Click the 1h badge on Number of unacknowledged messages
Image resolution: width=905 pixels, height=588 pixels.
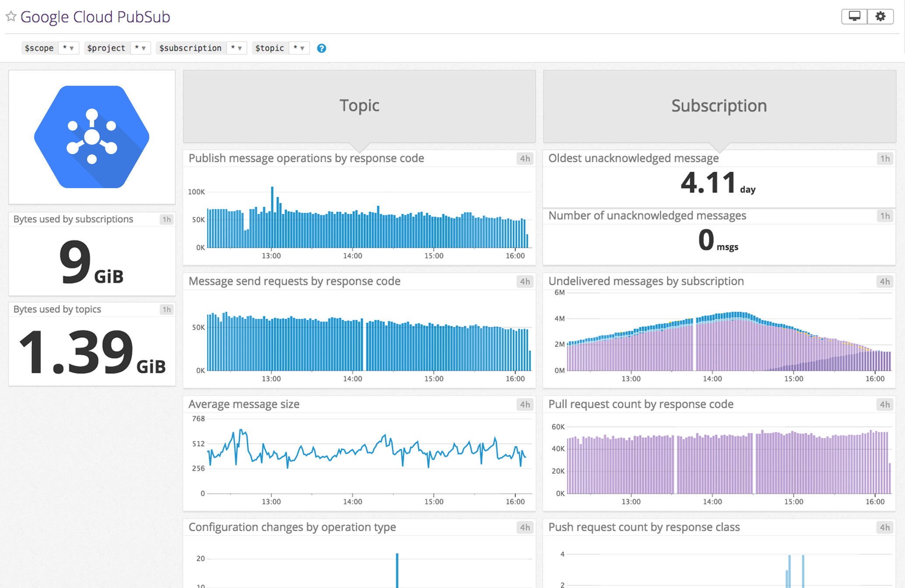885,216
